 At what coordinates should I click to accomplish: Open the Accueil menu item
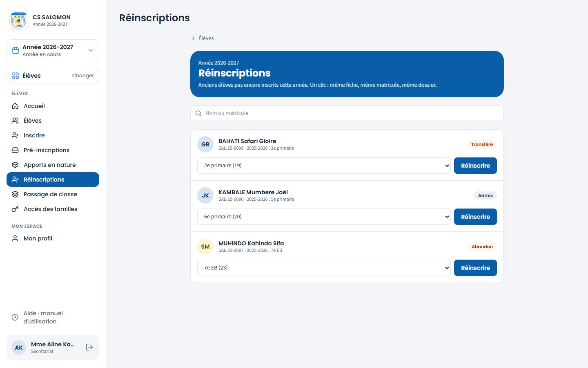[x=53, y=106]
